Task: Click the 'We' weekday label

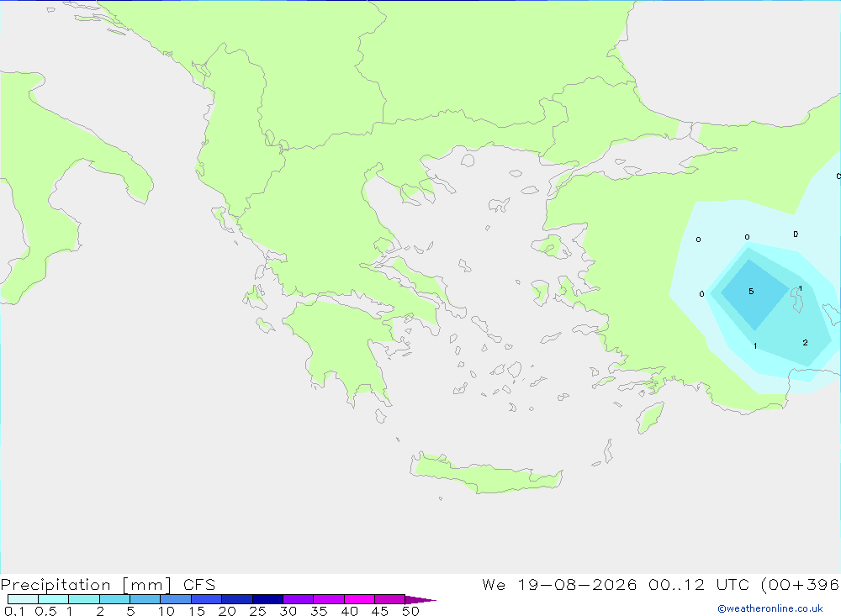Action: [494, 584]
